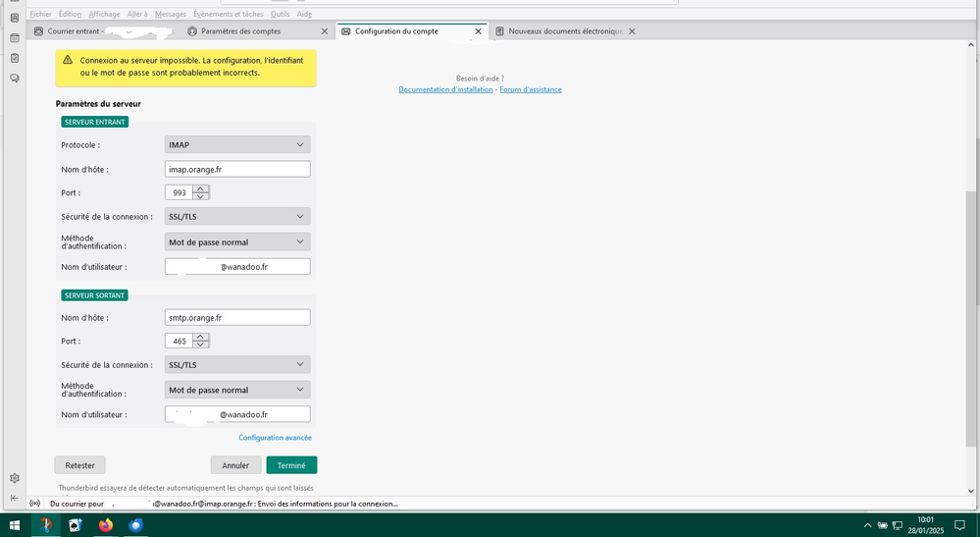Close the Nouveaux documents électroniques tab
The image size is (980, 537).
tap(632, 31)
